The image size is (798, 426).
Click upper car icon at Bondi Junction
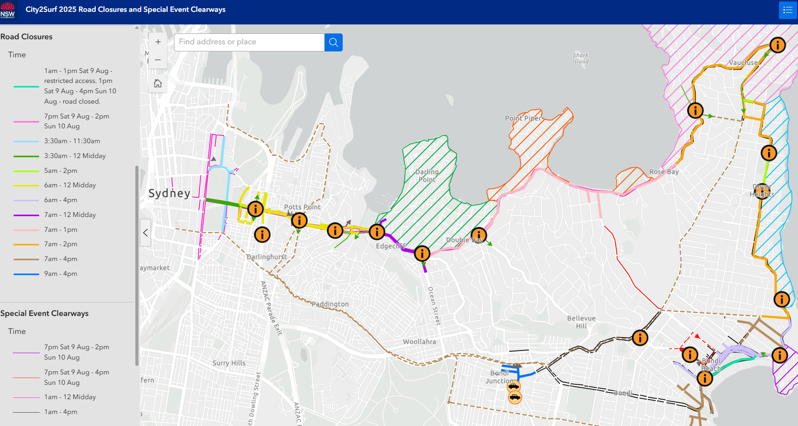pyautogui.click(x=515, y=387)
